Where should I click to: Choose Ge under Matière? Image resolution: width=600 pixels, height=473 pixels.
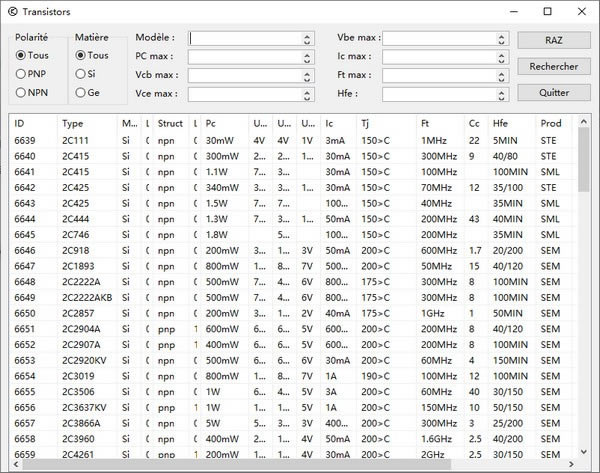pyautogui.click(x=81, y=92)
